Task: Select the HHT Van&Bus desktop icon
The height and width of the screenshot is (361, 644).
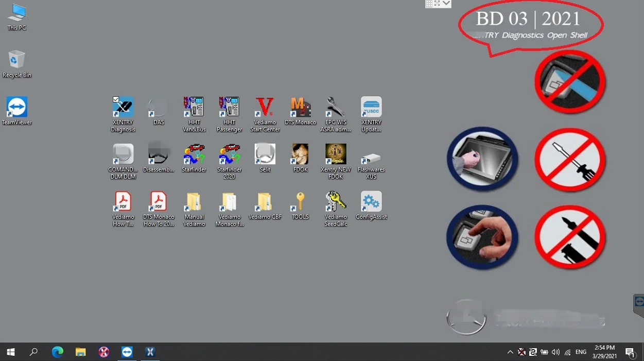Action: pos(194,107)
